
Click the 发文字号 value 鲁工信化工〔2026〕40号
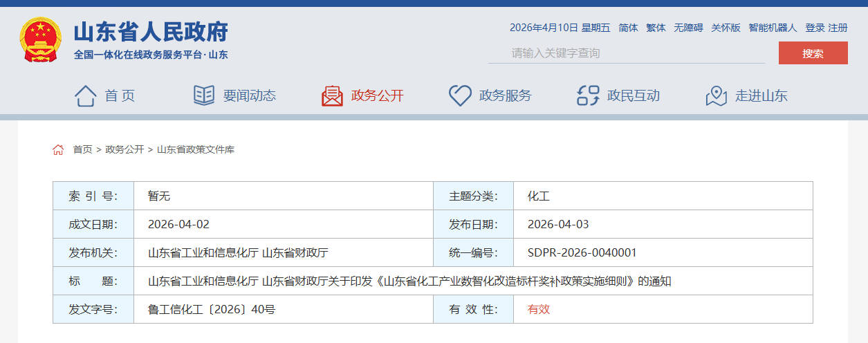(212, 310)
